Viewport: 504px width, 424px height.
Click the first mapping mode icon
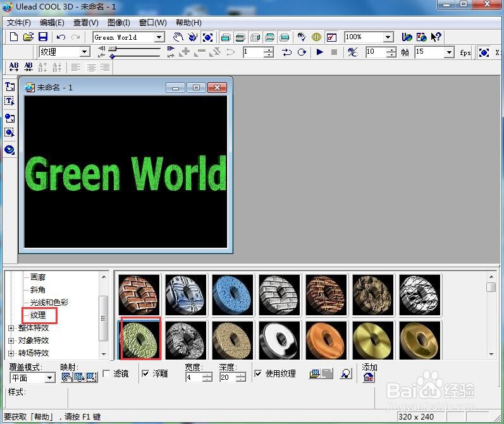tap(67, 377)
